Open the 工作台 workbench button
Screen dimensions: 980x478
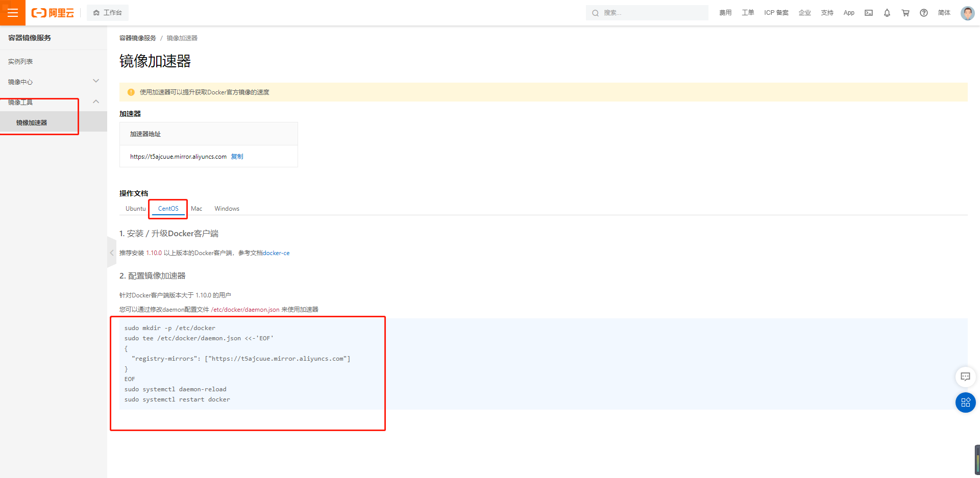(108, 13)
